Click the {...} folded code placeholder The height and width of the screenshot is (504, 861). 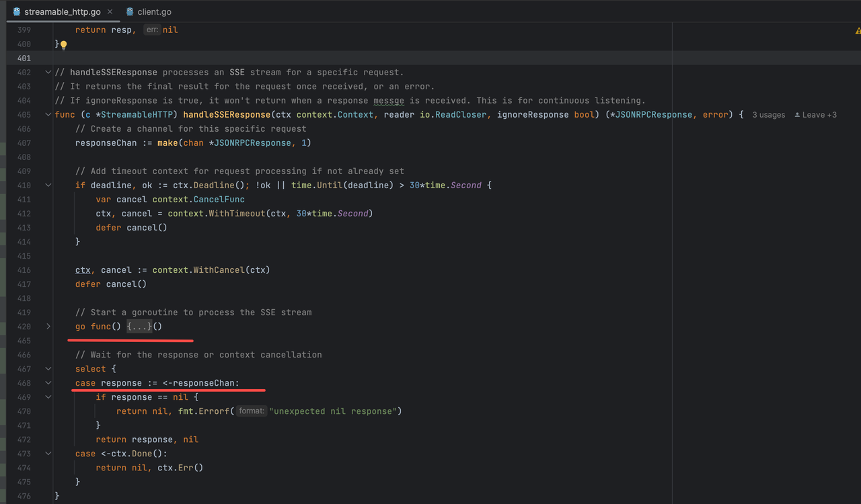coord(139,326)
